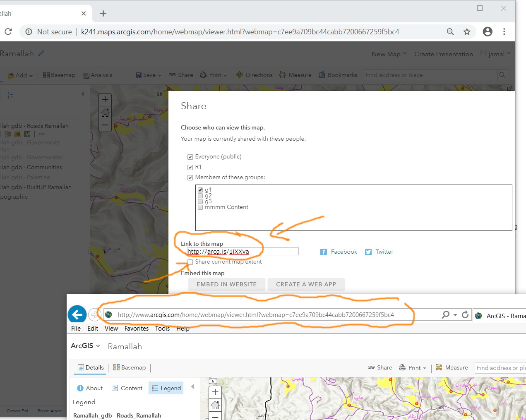Share map on Twitter
The height and width of the screenshot is (420, 526).
[379, 252]
